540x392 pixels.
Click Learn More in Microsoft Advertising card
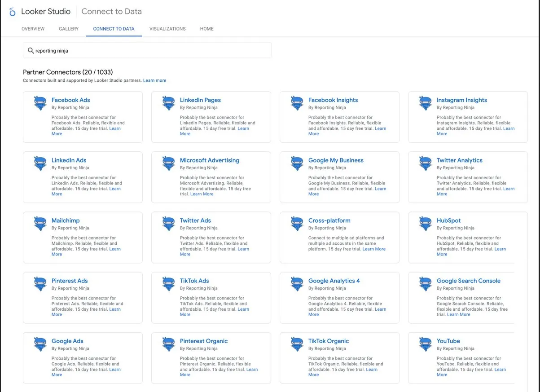click(202, 194)
